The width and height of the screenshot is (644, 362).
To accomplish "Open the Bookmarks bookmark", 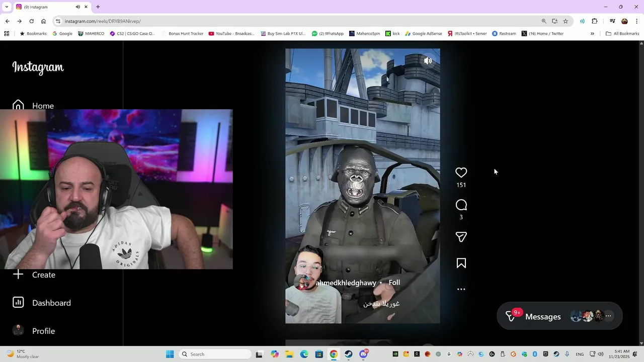I will click(33, 34).
